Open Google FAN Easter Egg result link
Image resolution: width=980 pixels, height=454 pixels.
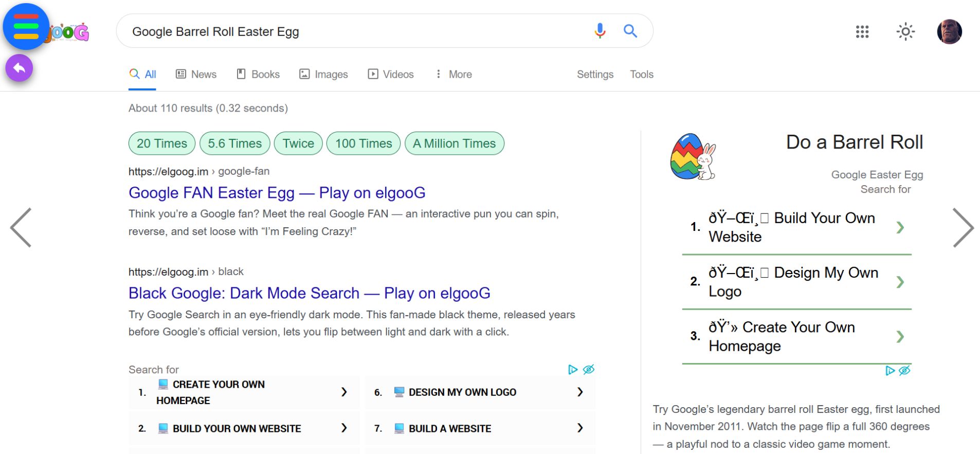(x=277, y=193)
